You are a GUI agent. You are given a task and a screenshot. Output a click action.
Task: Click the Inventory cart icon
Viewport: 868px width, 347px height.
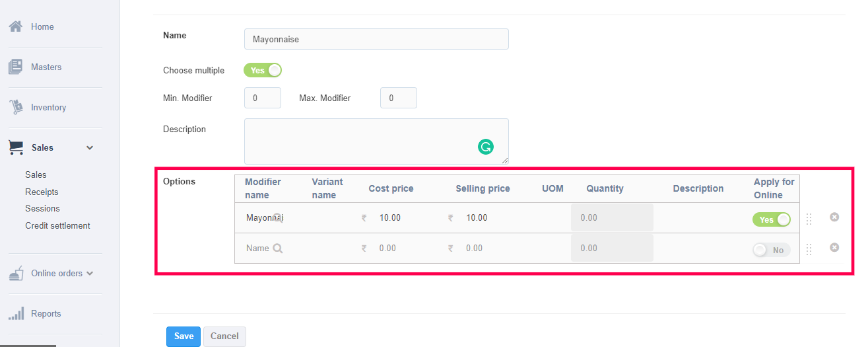[x=16, y=107]
